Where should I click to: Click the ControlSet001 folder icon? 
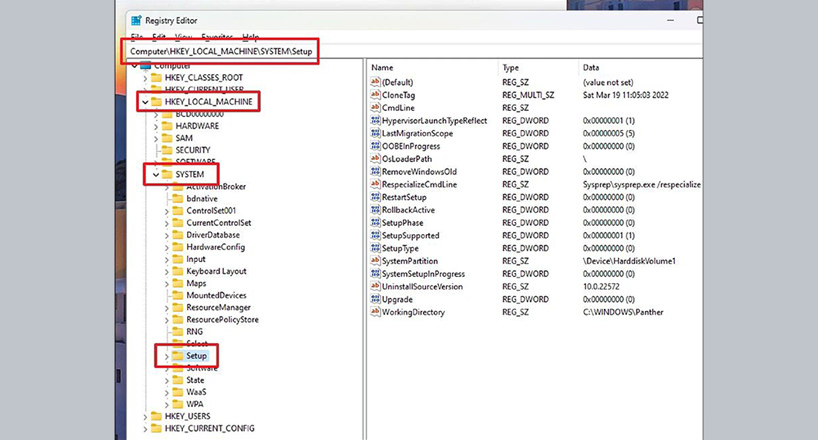[x=178, y=210]
